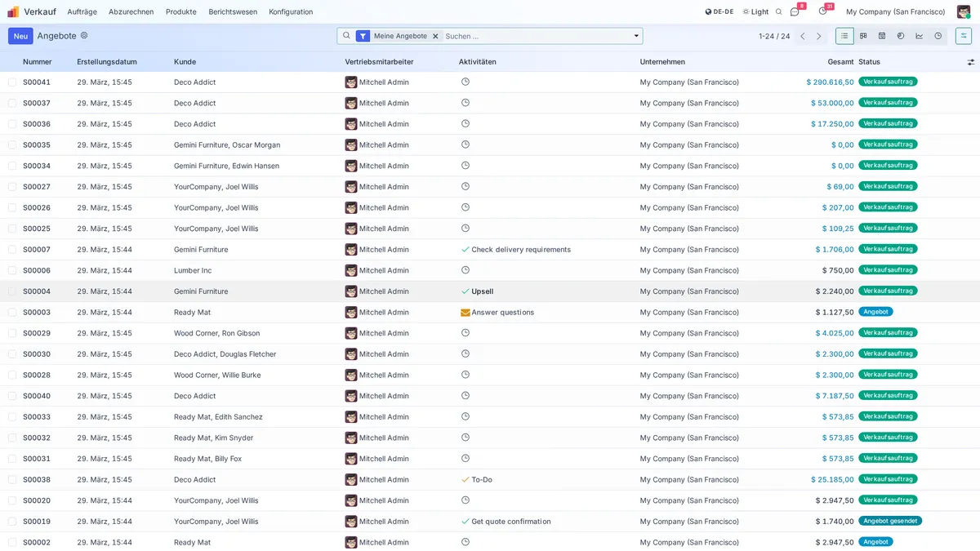Open the search filter dropdown arrow
The width and height of the screenshot is (980, 551).
coord(635,36)
